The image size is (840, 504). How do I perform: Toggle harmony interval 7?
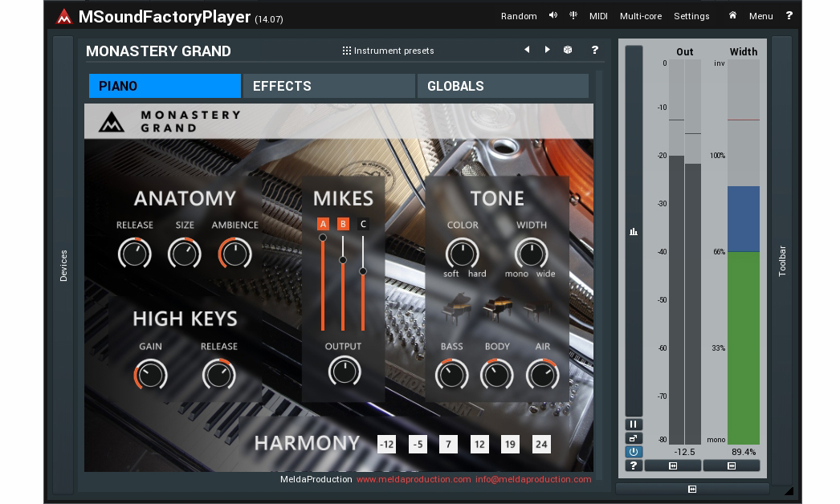(x=448, y=444)
